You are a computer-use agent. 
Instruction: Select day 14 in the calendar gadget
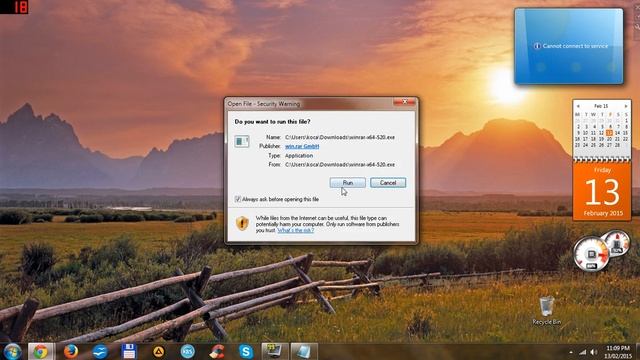(617, 133)
